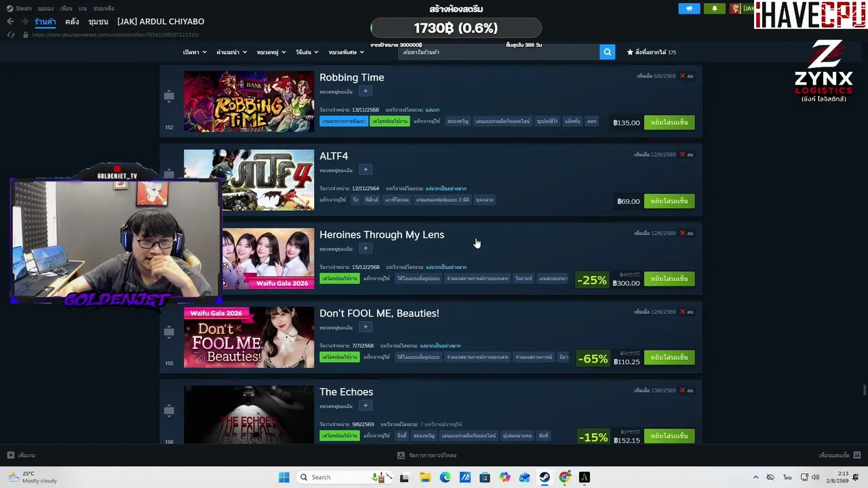Open the Robbing Time game title link
Image resolution: width=868 pixels, height=488 pixels.
(352, 77)
